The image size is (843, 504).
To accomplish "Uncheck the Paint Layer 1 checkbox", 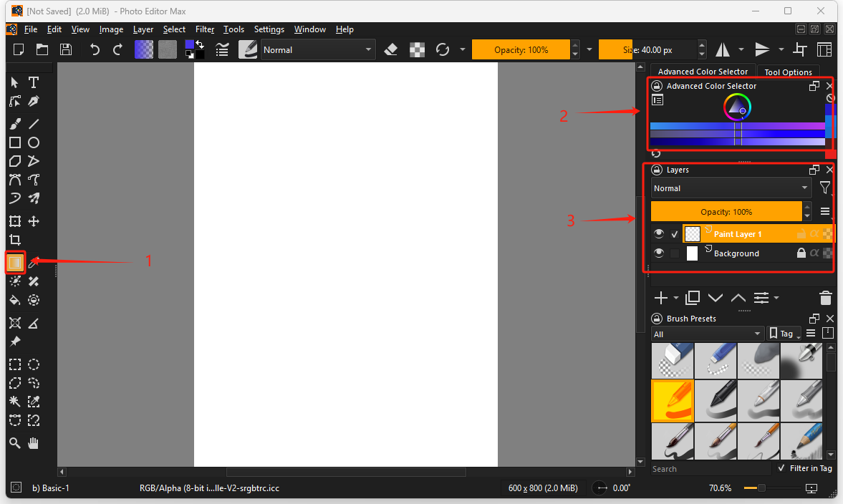I will 675,234.
